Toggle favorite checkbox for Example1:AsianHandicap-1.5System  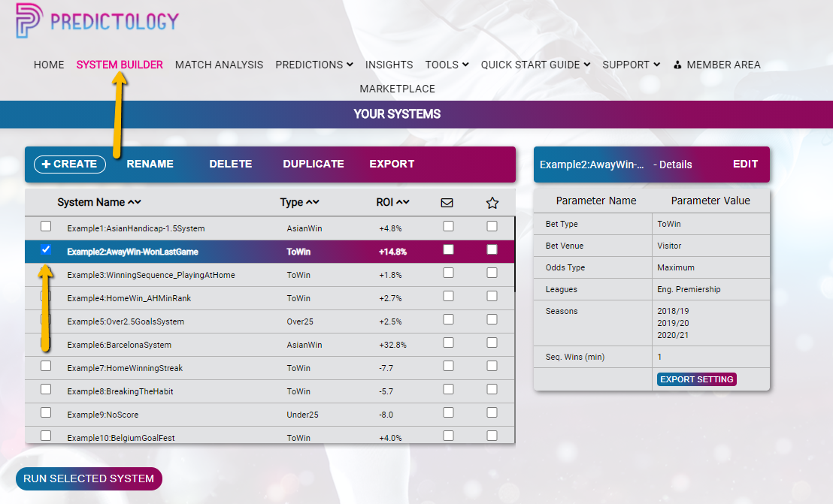492,226
